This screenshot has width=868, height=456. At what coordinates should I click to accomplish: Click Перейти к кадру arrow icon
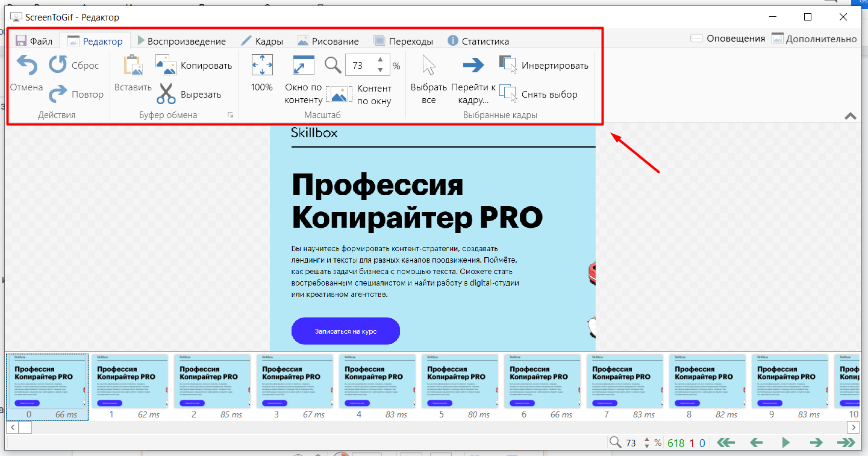(473, 65)
